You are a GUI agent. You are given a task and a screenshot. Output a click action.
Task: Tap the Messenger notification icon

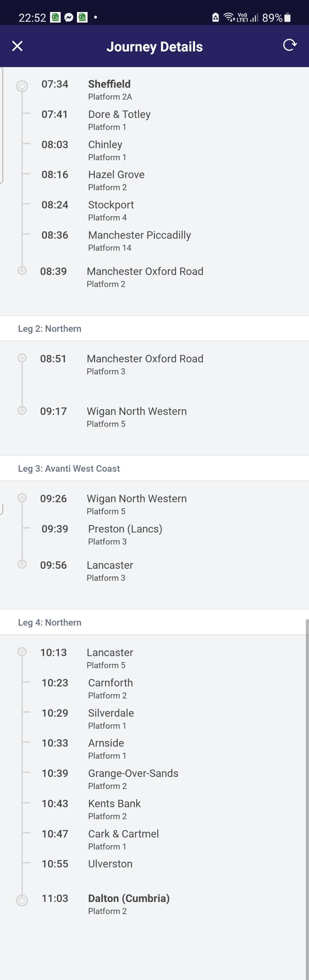[69, 17]
